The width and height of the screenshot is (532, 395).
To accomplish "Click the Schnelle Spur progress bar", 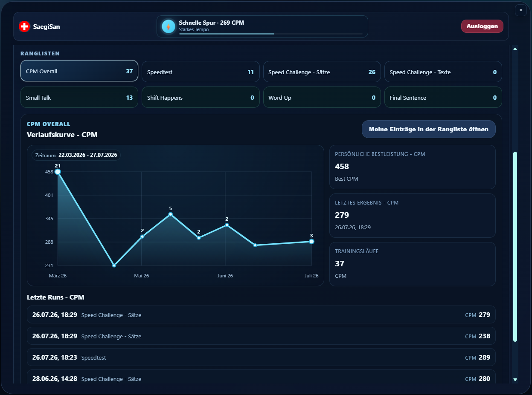I will click(271, 34).
